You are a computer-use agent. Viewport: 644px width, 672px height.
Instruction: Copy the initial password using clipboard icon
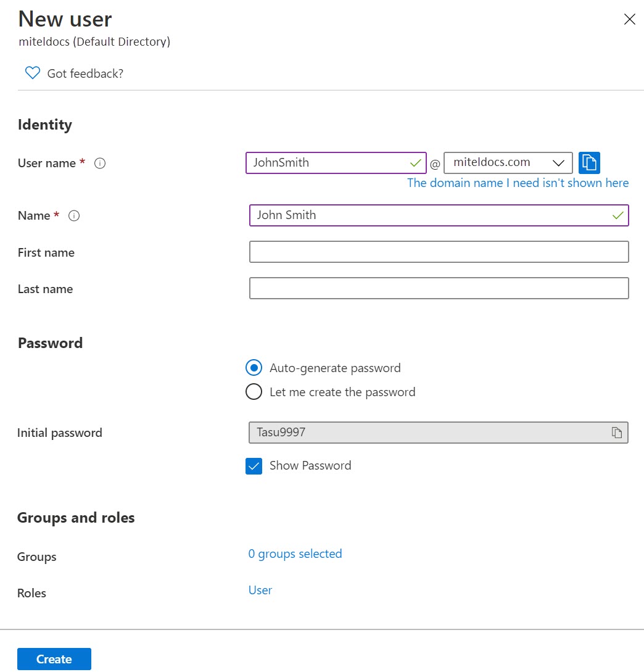pos(616,433)
